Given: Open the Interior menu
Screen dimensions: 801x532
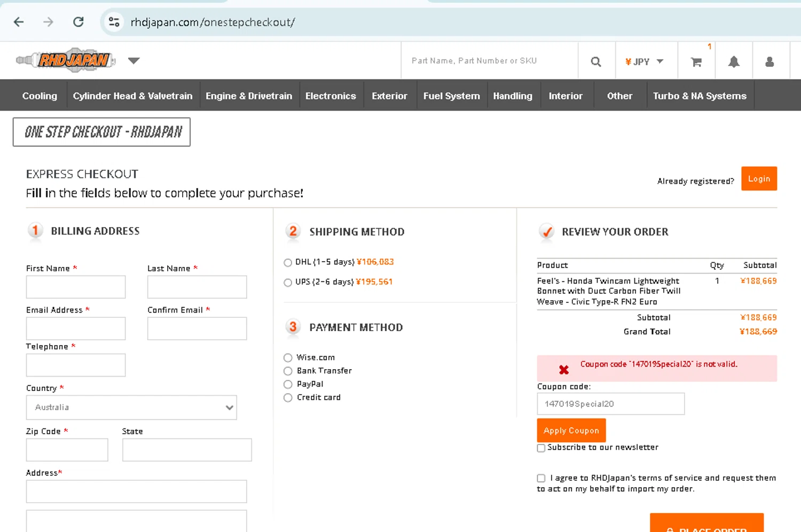Looking at the screenshot, I should pos(566,96).
